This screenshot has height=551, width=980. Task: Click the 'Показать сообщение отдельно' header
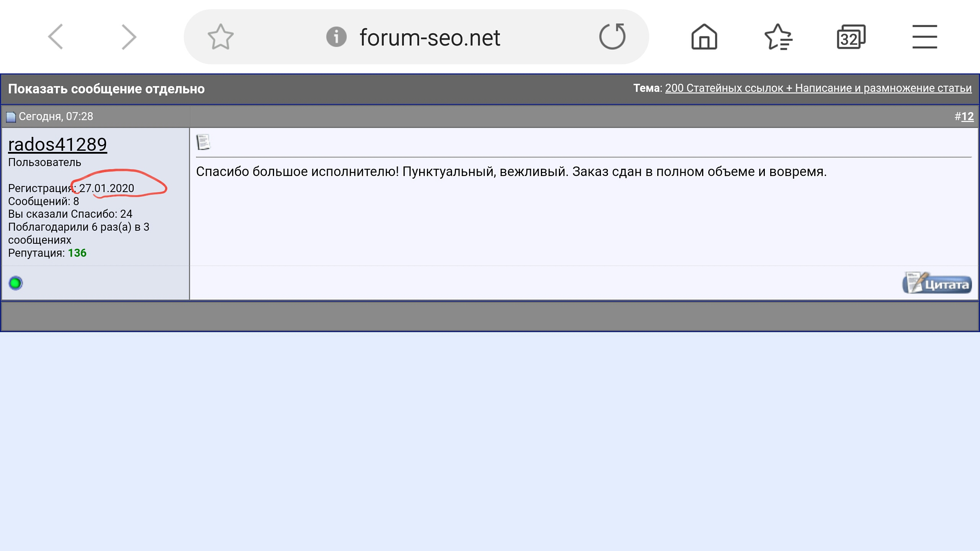(x=106, y=89)
